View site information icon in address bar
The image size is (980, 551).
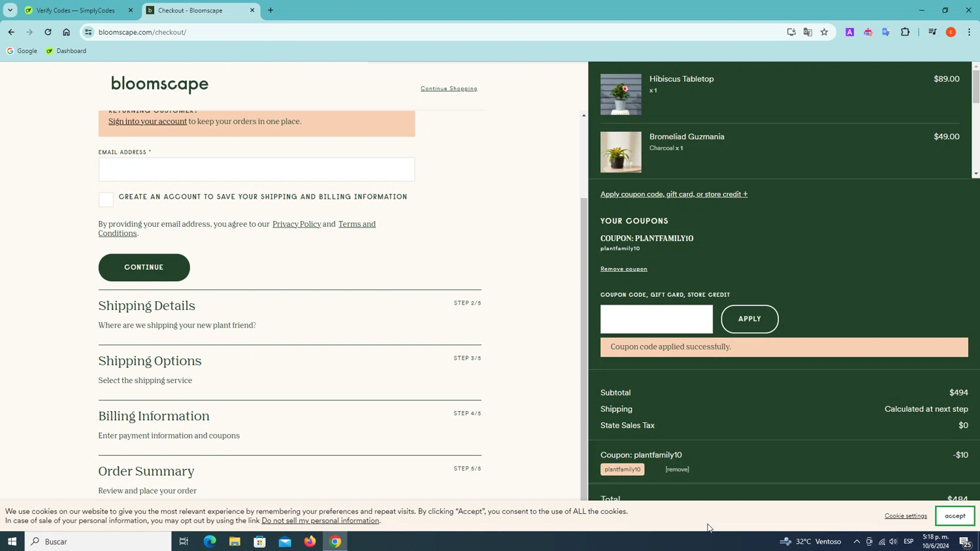[88, 32]
